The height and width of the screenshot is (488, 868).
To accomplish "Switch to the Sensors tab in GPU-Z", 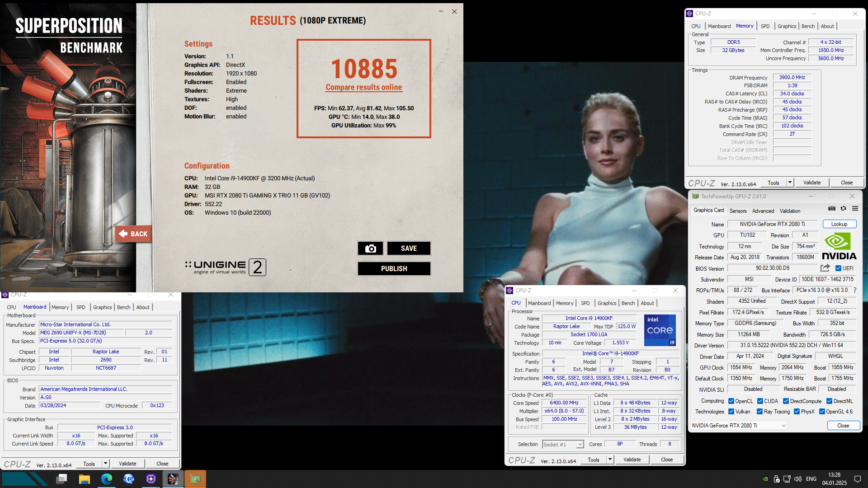I will tap(738, 211).
